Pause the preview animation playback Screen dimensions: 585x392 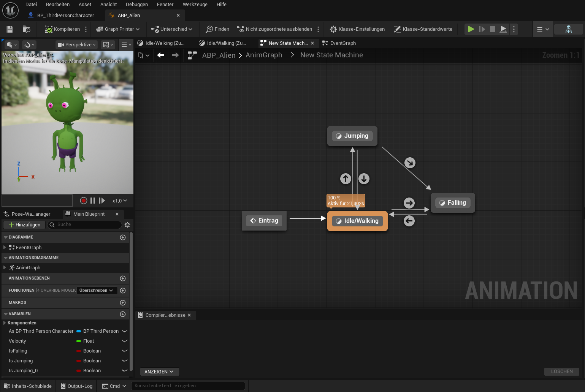[x=93, y=201]
